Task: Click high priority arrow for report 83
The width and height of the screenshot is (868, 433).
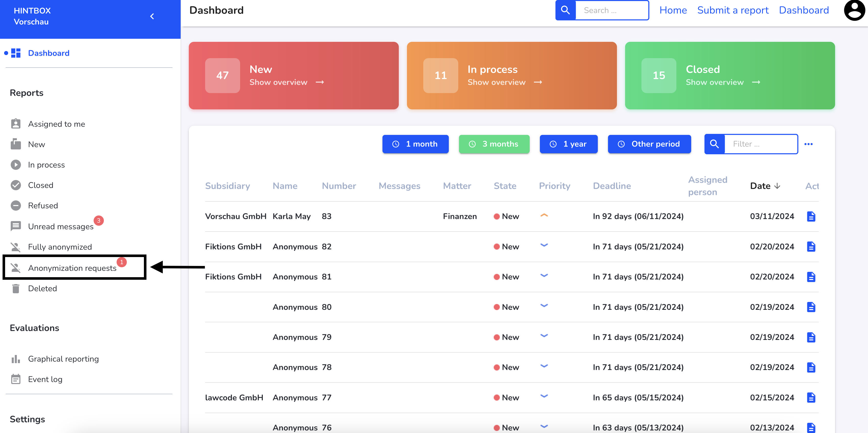Action: 544,215
